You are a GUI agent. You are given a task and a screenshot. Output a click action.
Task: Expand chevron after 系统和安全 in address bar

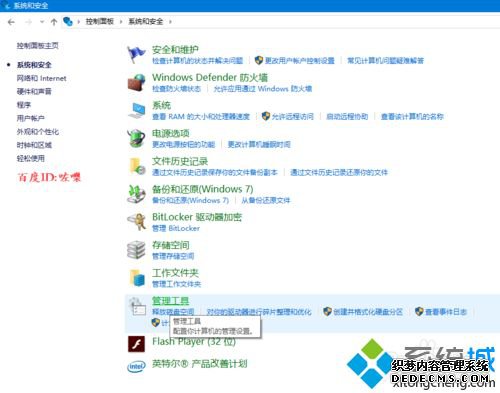pos(170,22)
